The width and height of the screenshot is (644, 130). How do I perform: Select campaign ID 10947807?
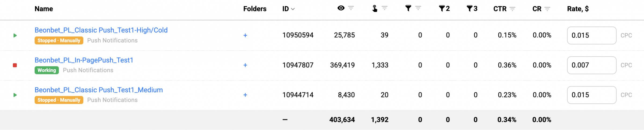tap(298, 65)
